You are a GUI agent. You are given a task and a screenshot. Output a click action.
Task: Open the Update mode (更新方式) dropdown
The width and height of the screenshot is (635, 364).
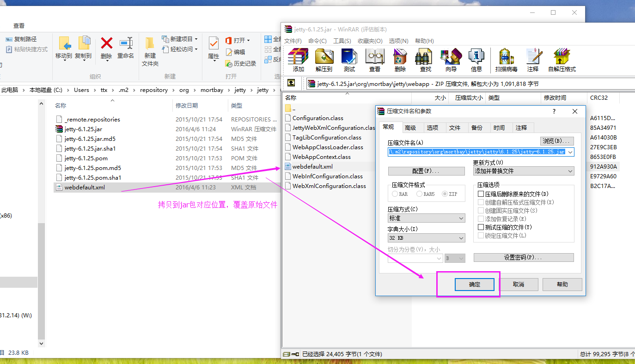(524, 171)
